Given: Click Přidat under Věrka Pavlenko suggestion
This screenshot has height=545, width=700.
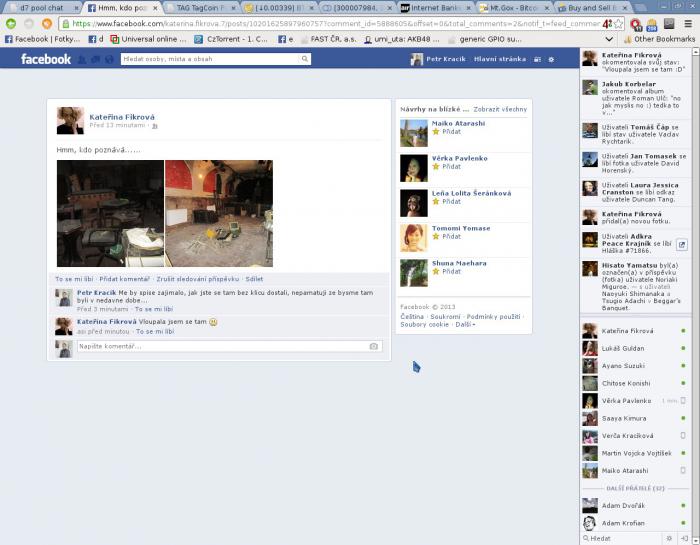Looking at the screenshot, I should point(451,166).
